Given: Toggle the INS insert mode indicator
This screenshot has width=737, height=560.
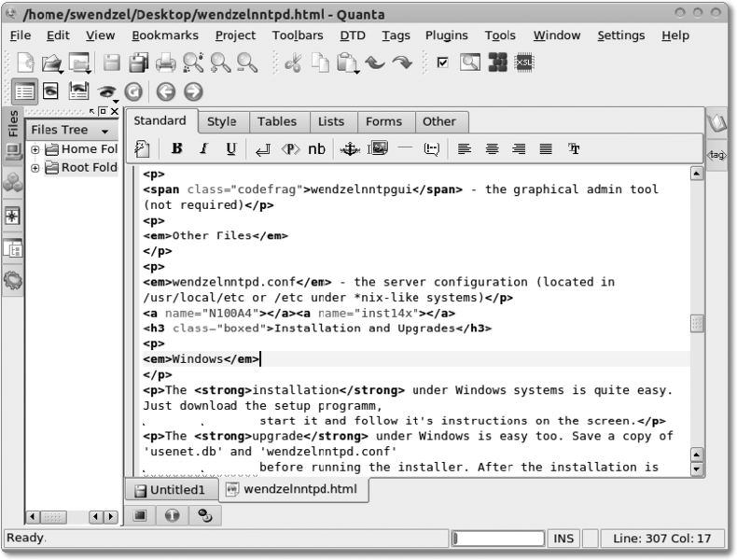Looking at the screenshot, I should coord(563,539).
